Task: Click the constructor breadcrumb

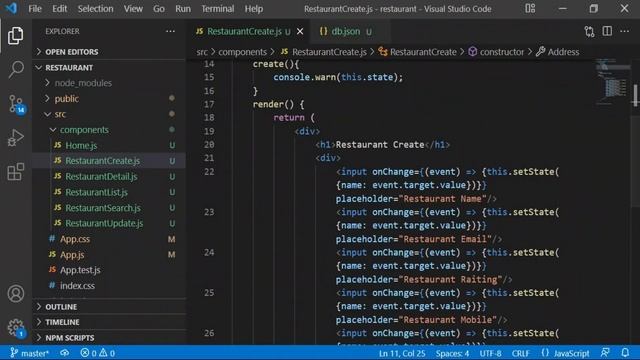Action: pyautogui.click(x=496, y=52)
